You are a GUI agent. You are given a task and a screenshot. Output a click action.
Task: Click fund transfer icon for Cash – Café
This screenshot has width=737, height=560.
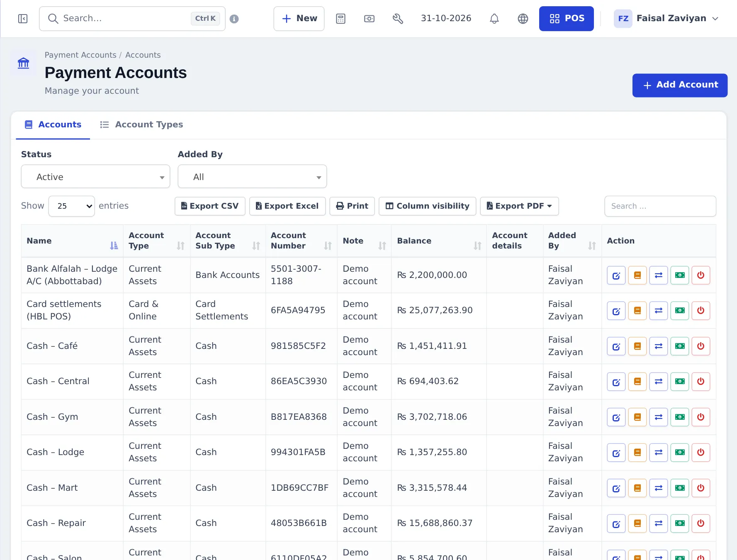click(659, 346)
